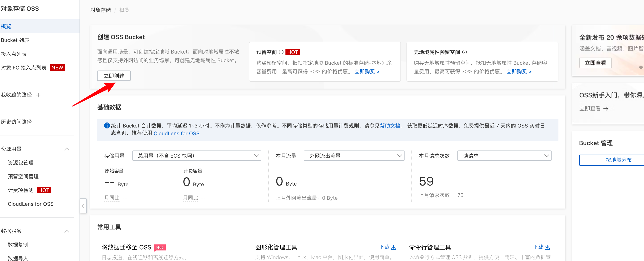Click the 立即创建 button

(114, 76)
